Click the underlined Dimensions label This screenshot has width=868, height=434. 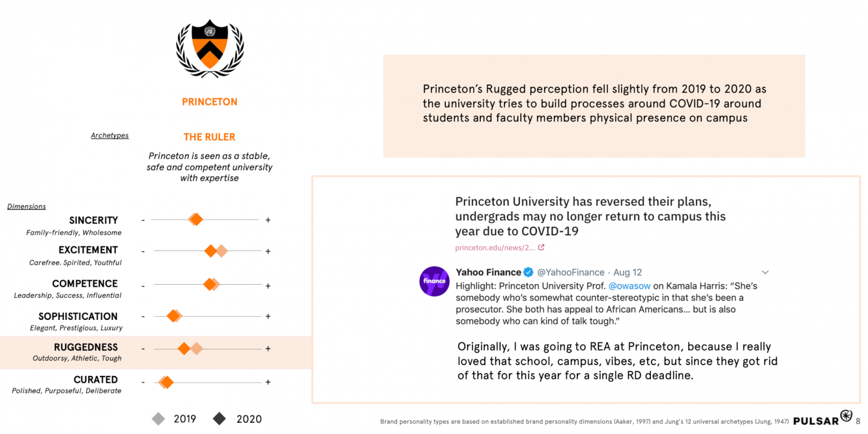[x=27, y=206]
